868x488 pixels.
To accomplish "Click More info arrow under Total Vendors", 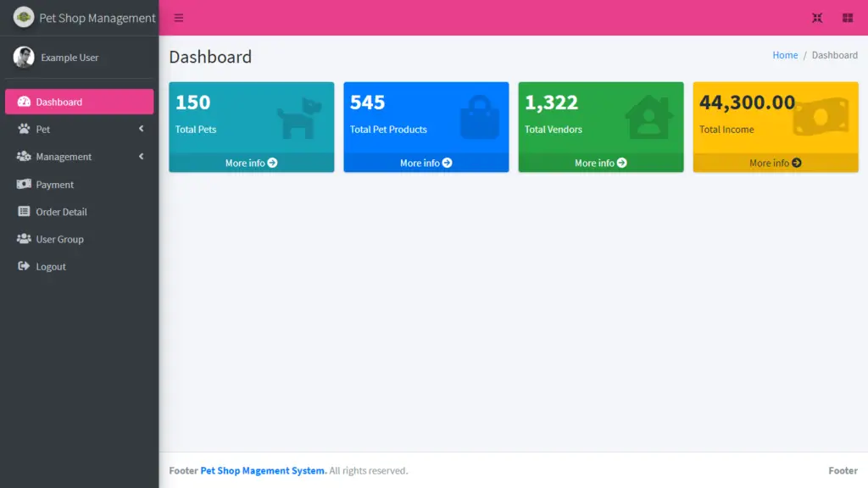I will pos(622,163).
